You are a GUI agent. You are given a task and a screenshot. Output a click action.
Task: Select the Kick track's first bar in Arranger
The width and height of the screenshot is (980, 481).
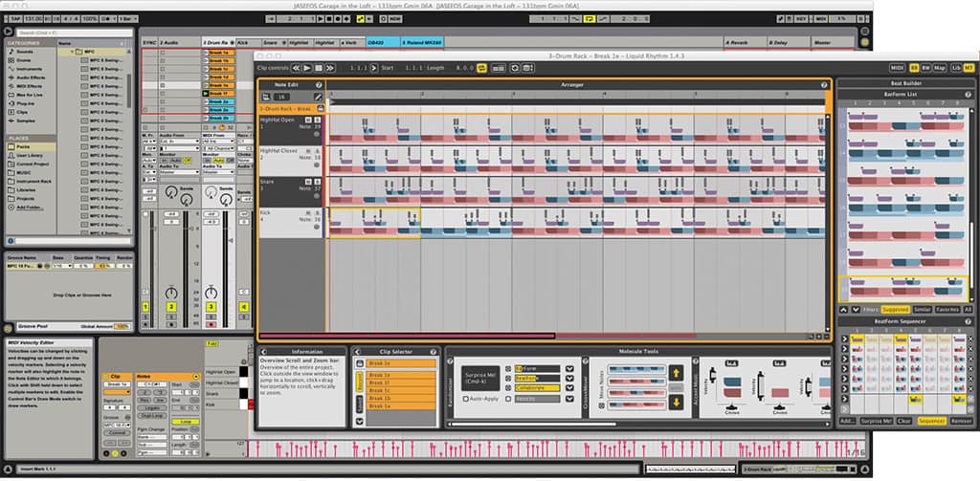tap(374, 223)
